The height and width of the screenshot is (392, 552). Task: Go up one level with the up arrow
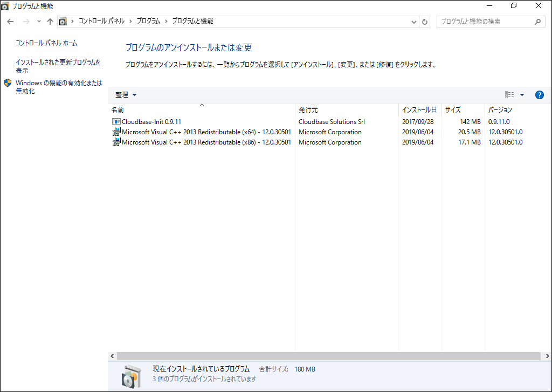(x=50, y=22)
